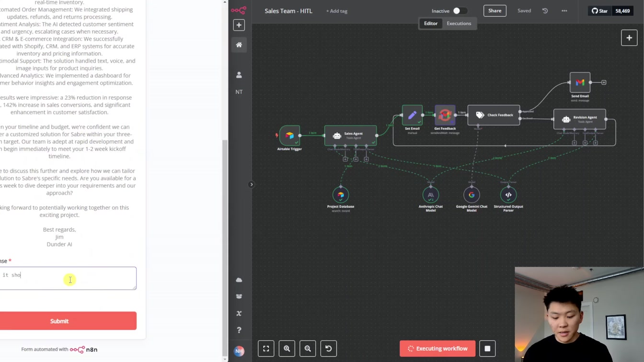Stop the running workflow with the square button
The width and height of the screenshot is (644, 362).
487,349
